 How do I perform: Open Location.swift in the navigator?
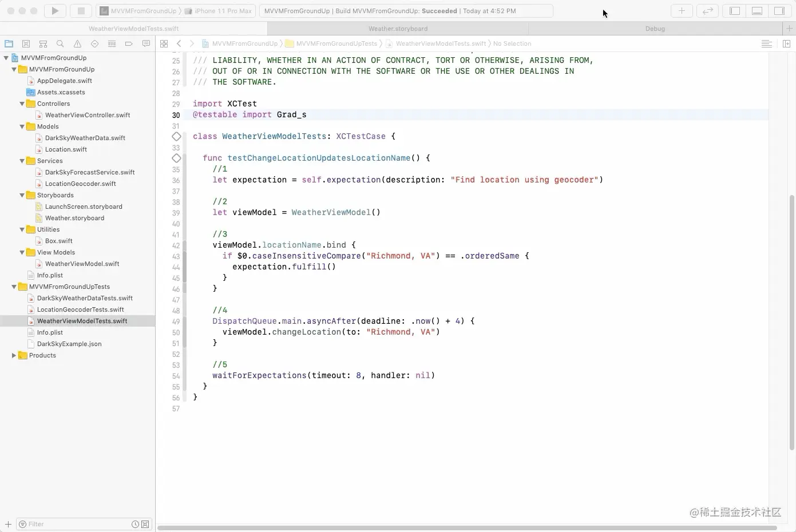pos(66,149)
